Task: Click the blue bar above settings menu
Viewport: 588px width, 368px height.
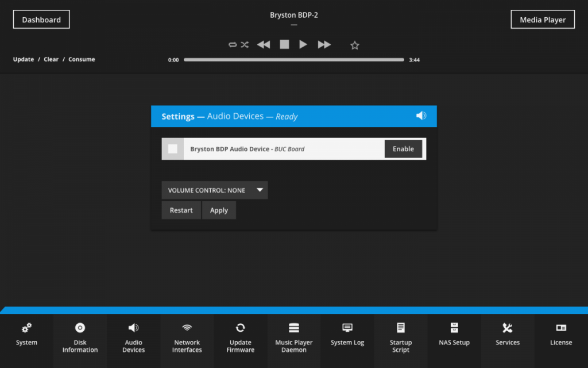Action: (294, 310)
